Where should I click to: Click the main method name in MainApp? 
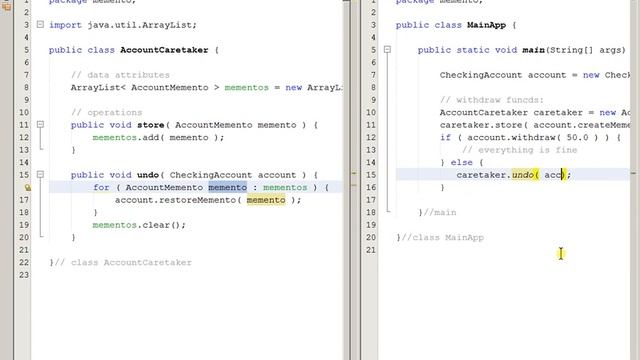[533, 50]
